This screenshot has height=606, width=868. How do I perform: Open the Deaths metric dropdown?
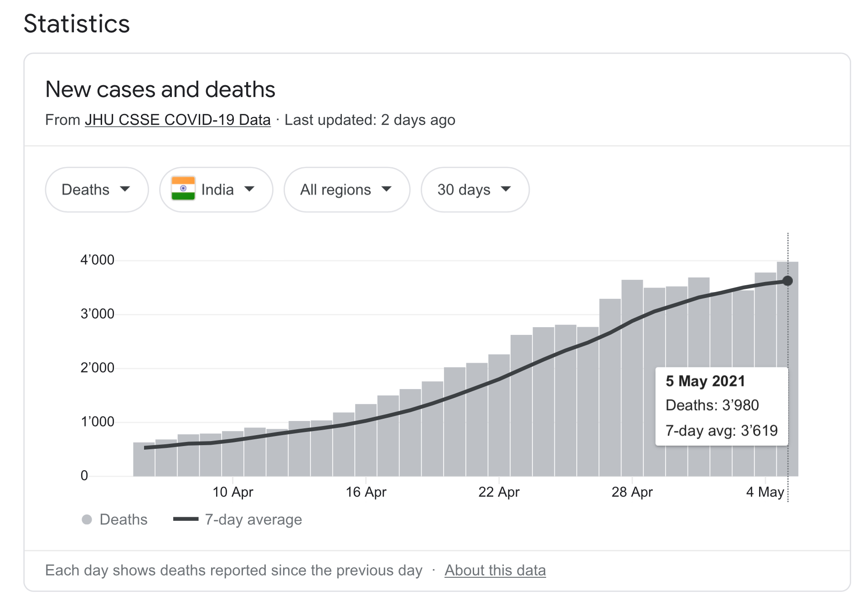pos(97,190)
